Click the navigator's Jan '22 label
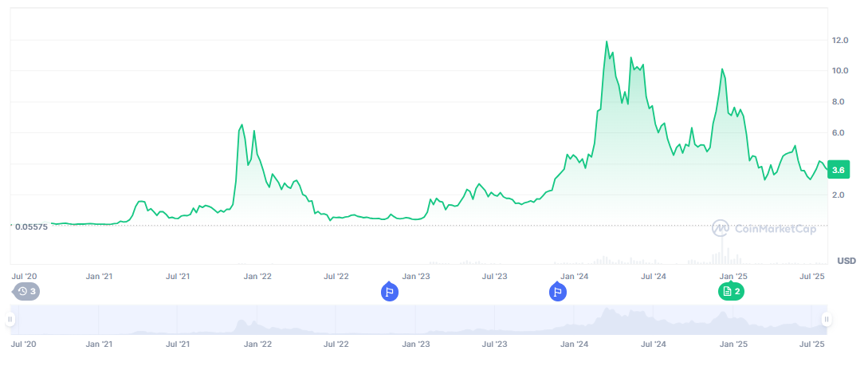The height and width of the screenshot is (366, 868). [x=258, y=344]
